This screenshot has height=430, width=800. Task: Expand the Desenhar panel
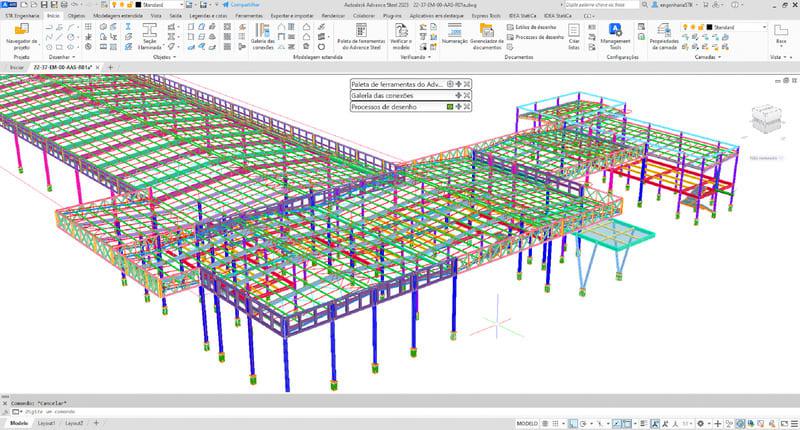point(62,57)
